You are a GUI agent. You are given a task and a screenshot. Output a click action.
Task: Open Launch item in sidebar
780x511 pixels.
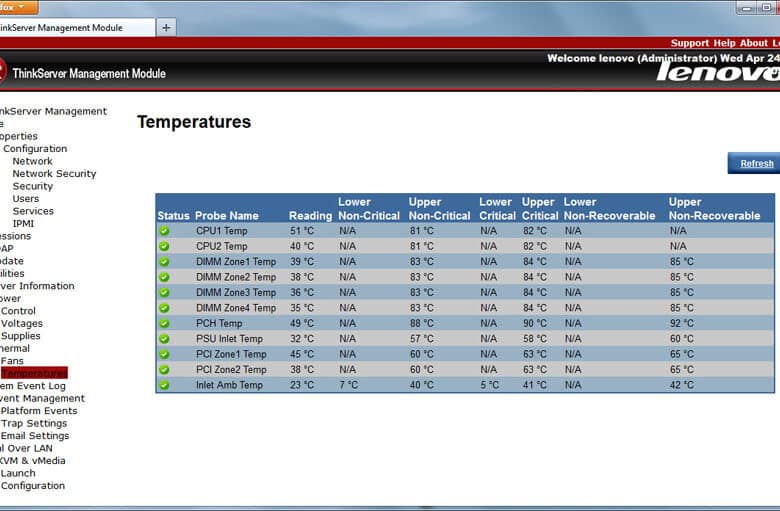(18, 473)
